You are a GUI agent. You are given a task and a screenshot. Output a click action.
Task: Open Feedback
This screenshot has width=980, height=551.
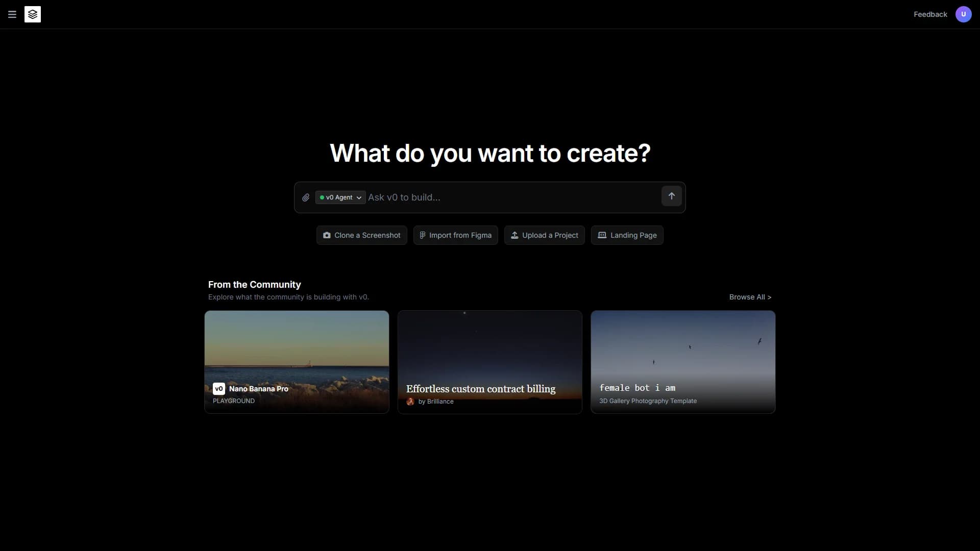click(x=929, y=14)
